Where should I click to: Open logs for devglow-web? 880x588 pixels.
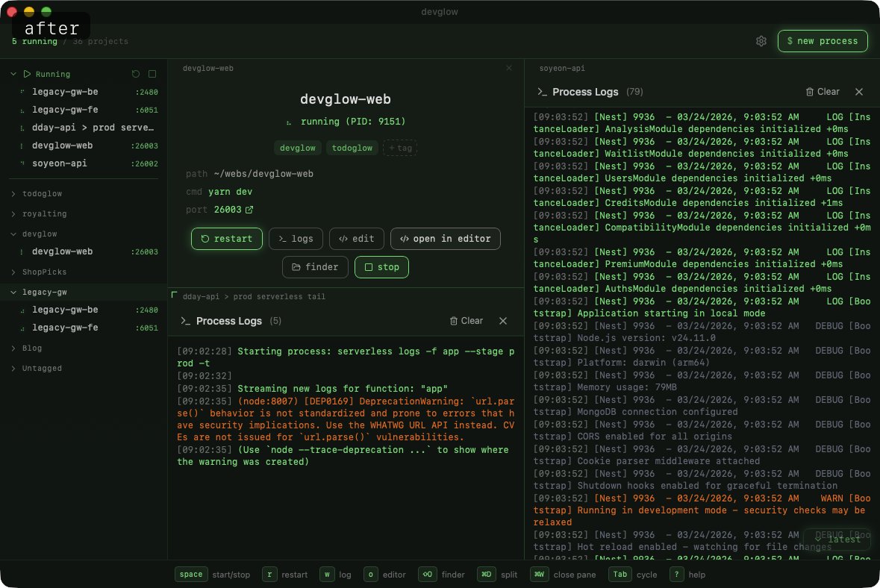[296, 239]
